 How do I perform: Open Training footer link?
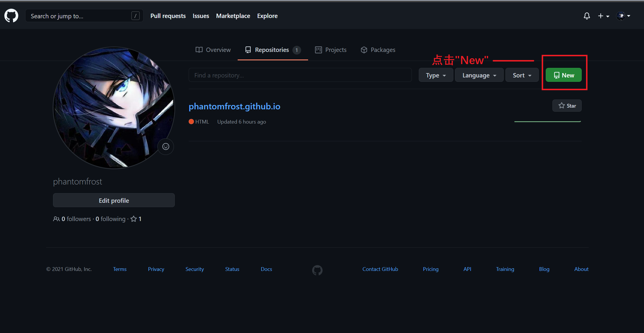505,269
